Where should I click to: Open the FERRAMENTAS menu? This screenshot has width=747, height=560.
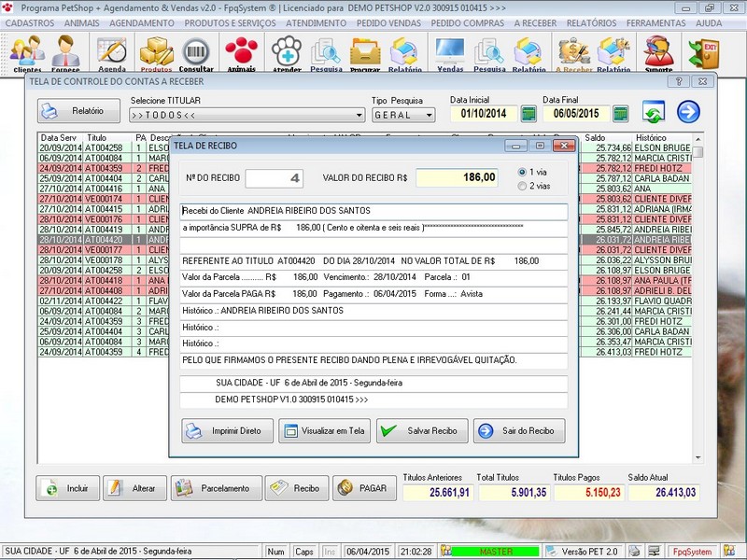point(656,22)
